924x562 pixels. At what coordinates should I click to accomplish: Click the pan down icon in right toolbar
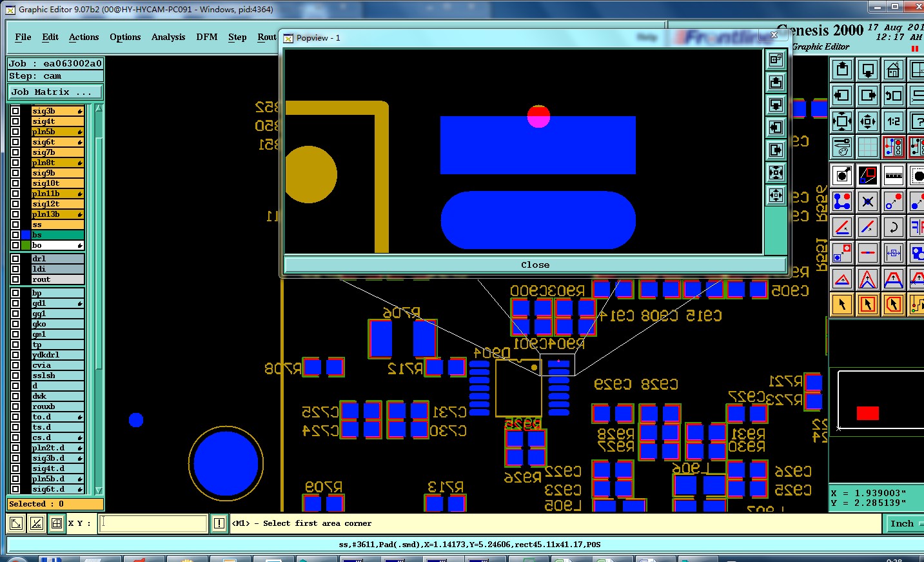pos(868,70)
